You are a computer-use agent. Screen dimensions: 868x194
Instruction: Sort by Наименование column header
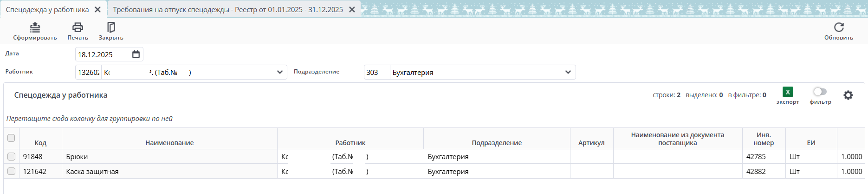point(169,143)
